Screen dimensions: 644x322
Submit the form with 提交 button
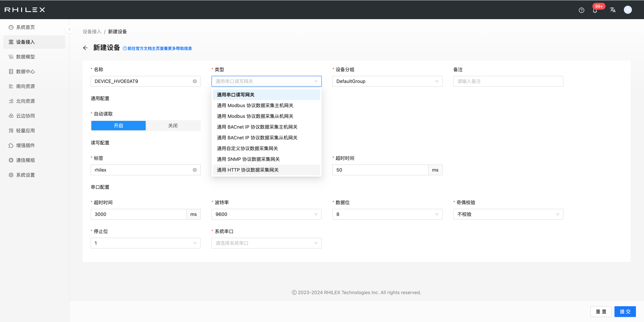(x=625, y=311)
